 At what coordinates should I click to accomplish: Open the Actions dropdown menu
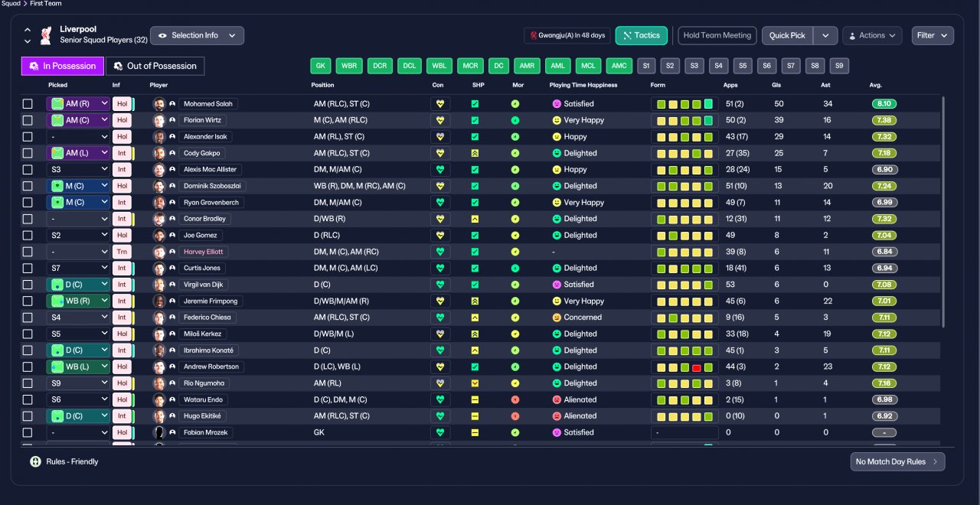pos(872,35)
